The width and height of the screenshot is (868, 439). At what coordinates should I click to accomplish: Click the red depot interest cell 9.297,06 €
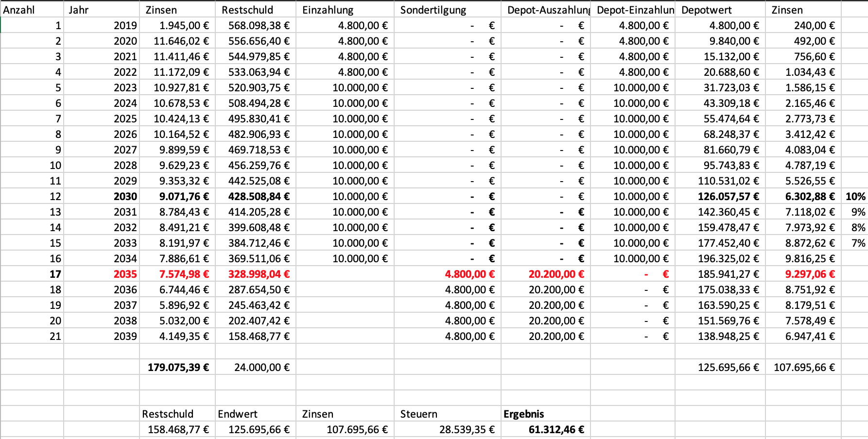pos(803,274)
